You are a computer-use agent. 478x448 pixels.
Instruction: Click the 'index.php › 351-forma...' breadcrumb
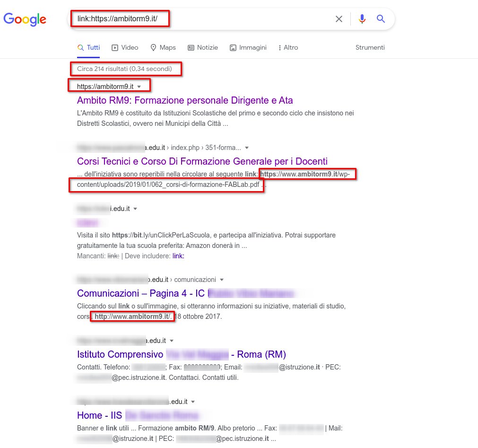pos(206,148)
